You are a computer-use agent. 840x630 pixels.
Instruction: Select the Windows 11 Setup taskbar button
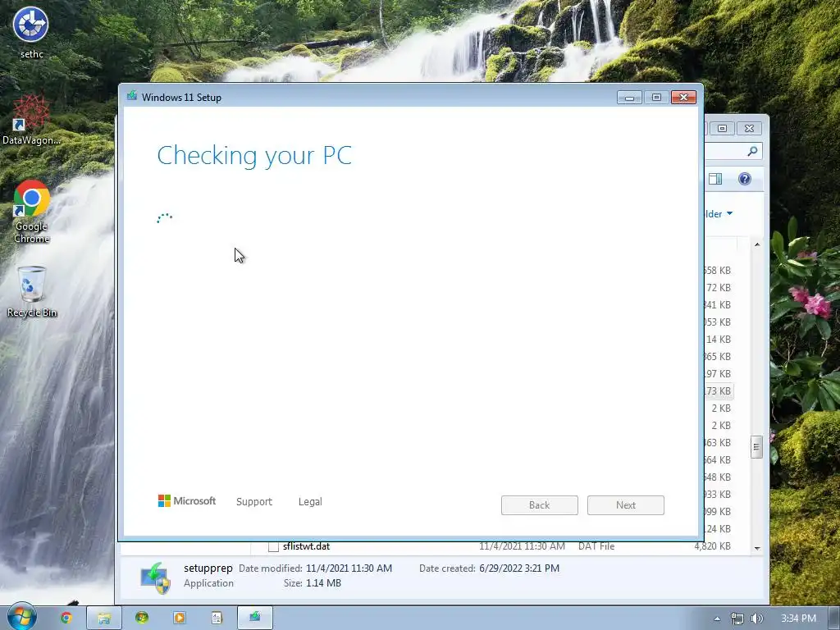click(x=255, y=618)
